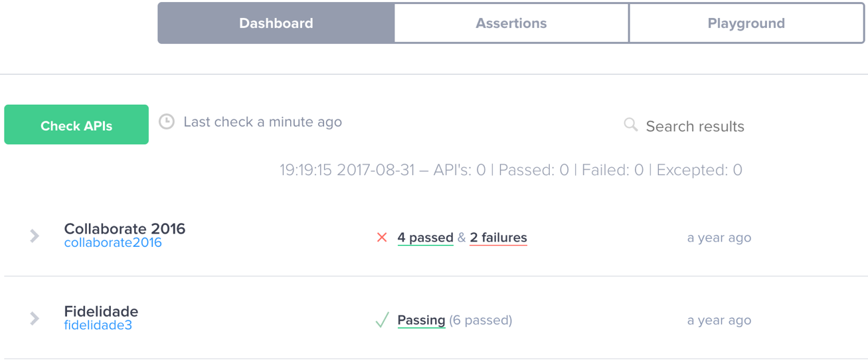View the 4 passed results link
This screenshot has width=868, height=363.
point(426,238)
